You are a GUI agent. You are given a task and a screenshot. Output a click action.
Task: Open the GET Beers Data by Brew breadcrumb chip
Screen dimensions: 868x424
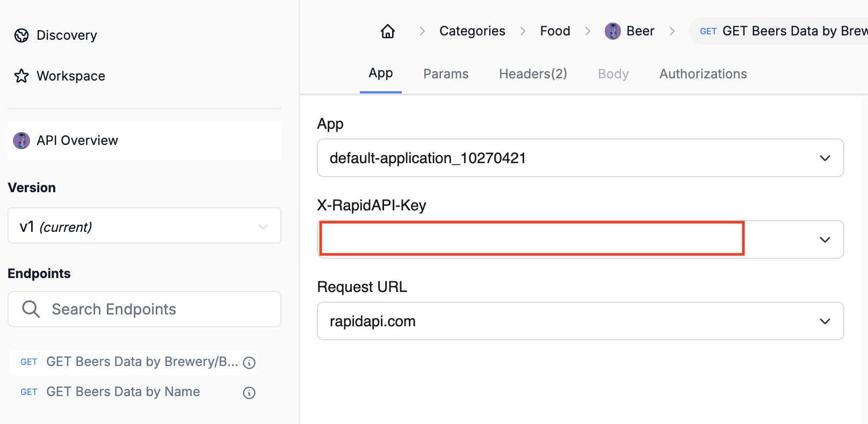click(x=779, y=31)
